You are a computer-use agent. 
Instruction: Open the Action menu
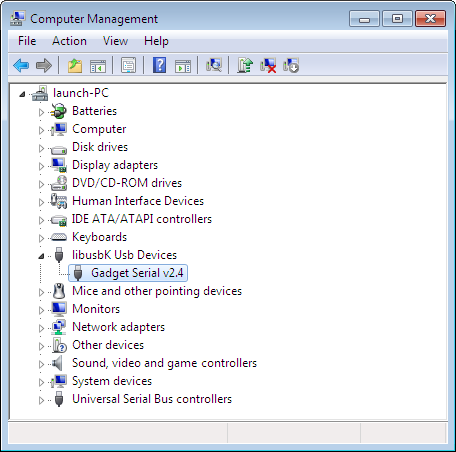point(69,41)
